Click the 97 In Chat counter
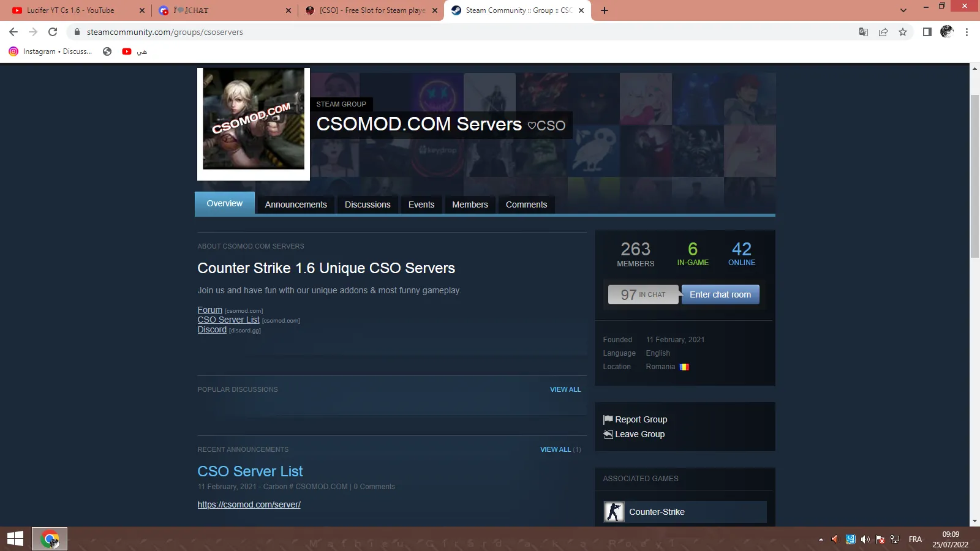The height and width of the screenshot is (551, 980). [643, 294]
